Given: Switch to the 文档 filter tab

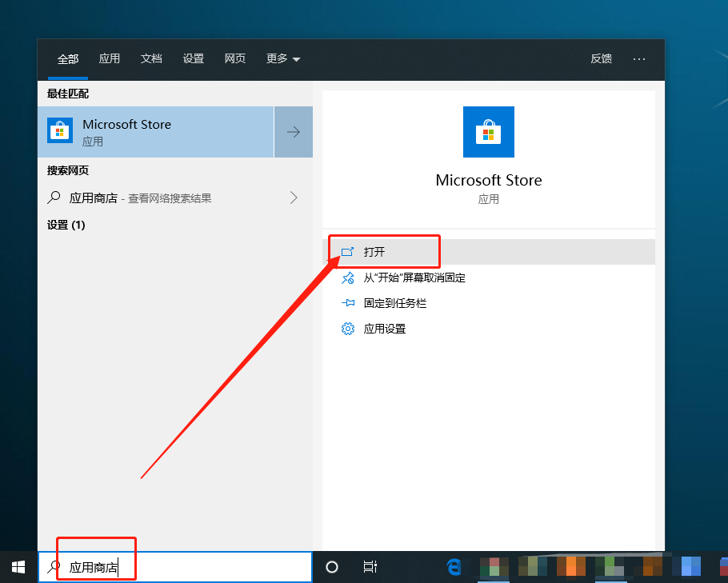Looking at the screenshot, I should point(151,58).
